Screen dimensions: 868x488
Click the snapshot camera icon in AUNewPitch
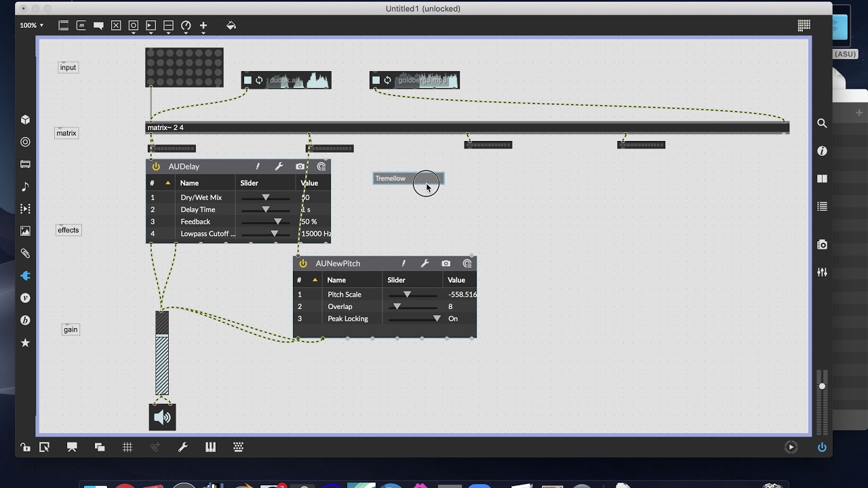click(x=446, y=264)
